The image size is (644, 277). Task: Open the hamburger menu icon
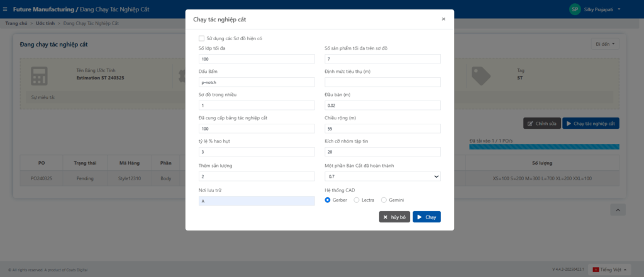(6, 9)
